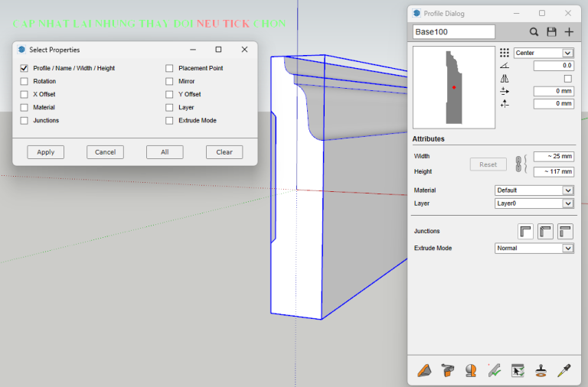The width and height of the screenshot is (588, 387).
Task: Click the red placement dot in preview
Action: point(454,87)
